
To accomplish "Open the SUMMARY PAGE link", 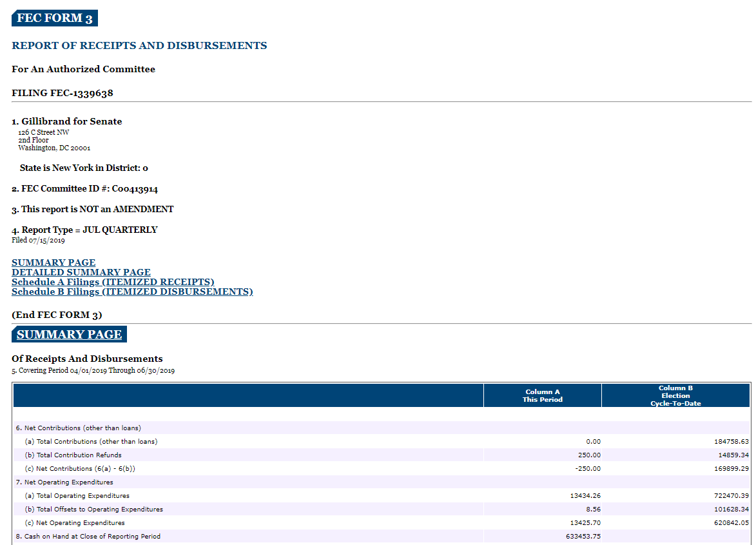I will click(x=53, y=263).
